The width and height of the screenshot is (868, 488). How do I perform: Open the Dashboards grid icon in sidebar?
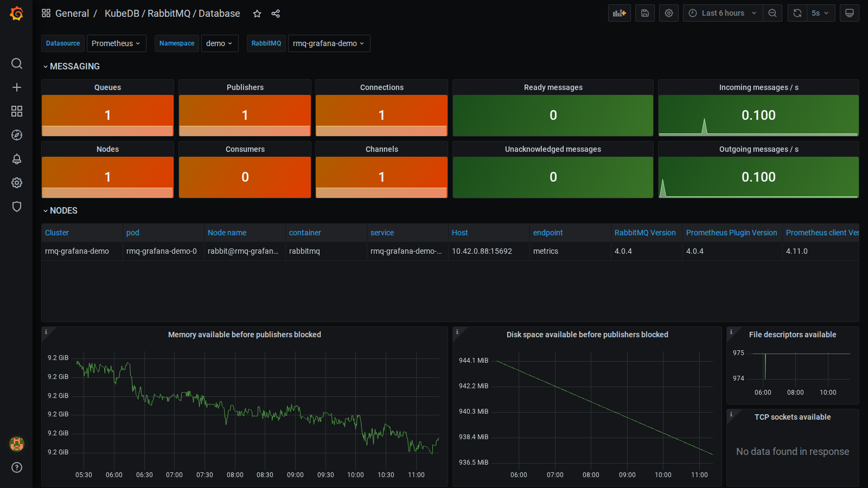(17, 111)
